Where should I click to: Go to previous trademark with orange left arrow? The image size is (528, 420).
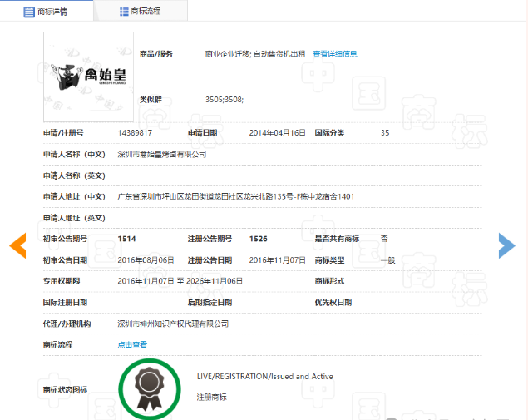17,245
